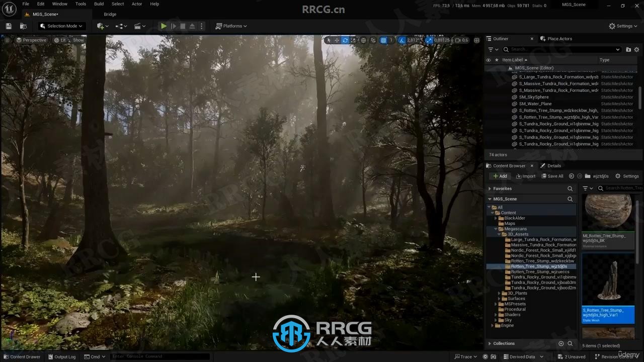
Task: Open the Selection Mode dropdown
Action: (x=61, y=26)
